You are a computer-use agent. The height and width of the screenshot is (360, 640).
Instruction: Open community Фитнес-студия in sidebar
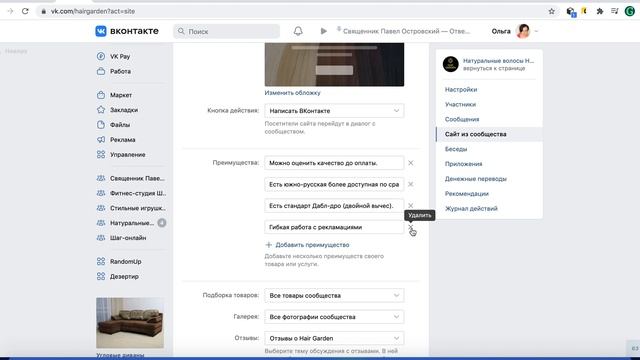tap(138, 193)
